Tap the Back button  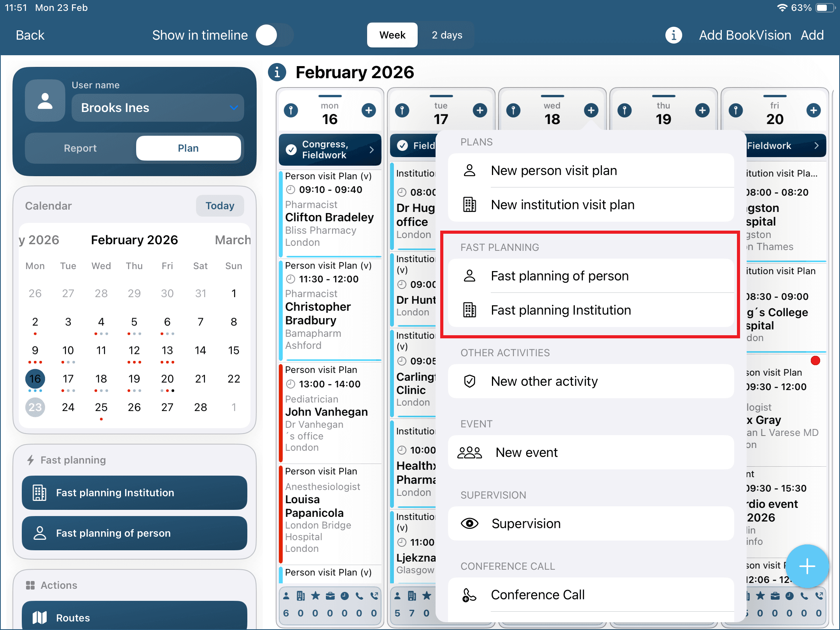[30, 35]
